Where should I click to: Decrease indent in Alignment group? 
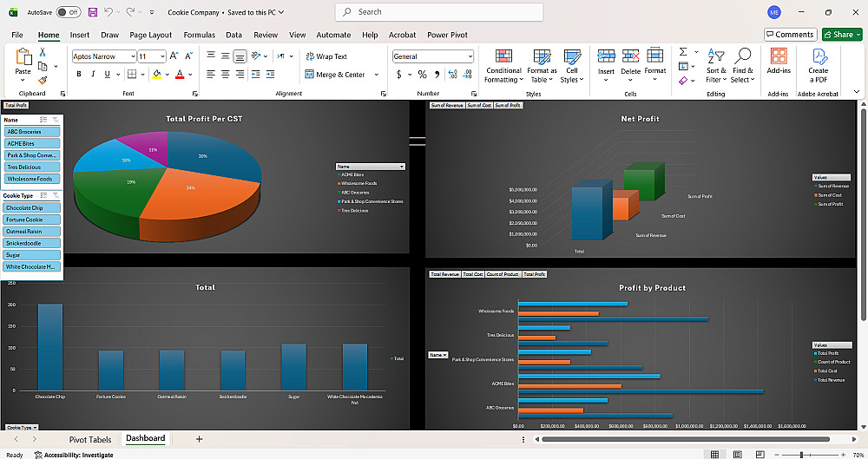click(x=256, y=74)
